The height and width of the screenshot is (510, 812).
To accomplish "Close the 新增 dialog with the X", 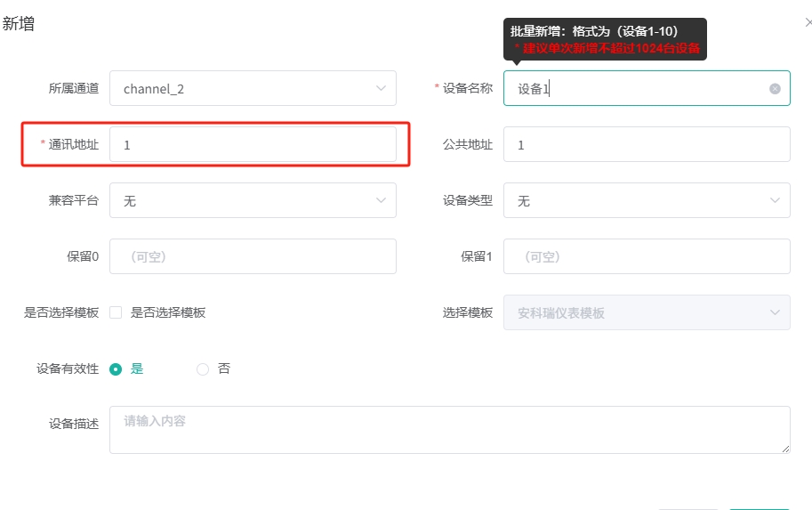I will coord(807,22).
